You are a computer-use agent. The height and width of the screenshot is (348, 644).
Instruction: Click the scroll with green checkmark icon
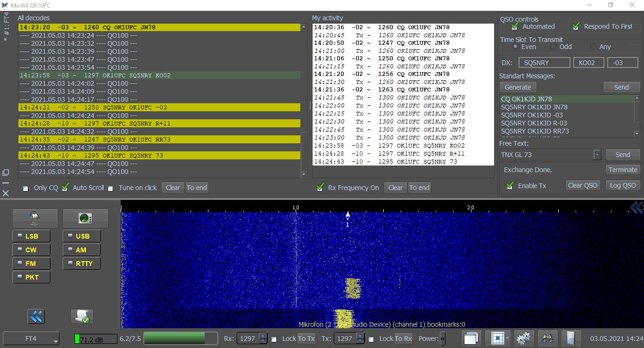(82, 316)
